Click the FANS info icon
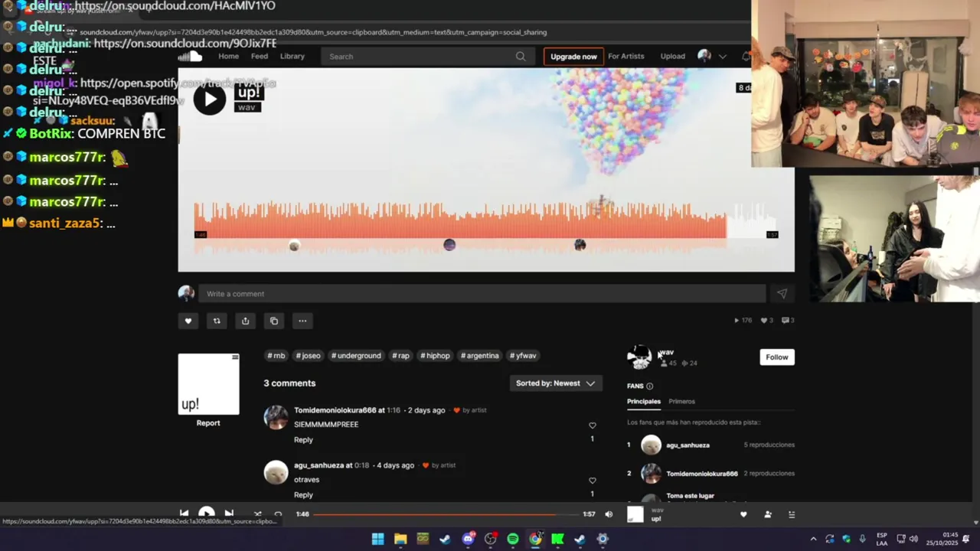980x551 pixels. (x=649, y=386)
